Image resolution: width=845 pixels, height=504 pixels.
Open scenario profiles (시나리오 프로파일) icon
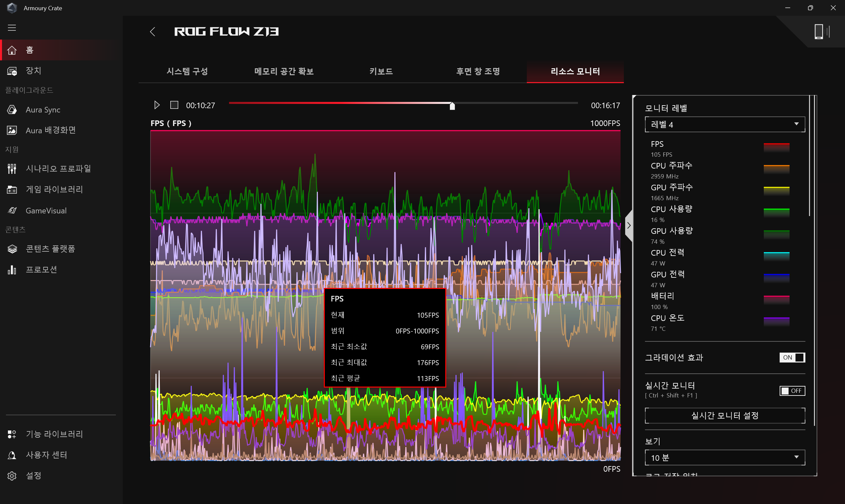tap(12, 169)
